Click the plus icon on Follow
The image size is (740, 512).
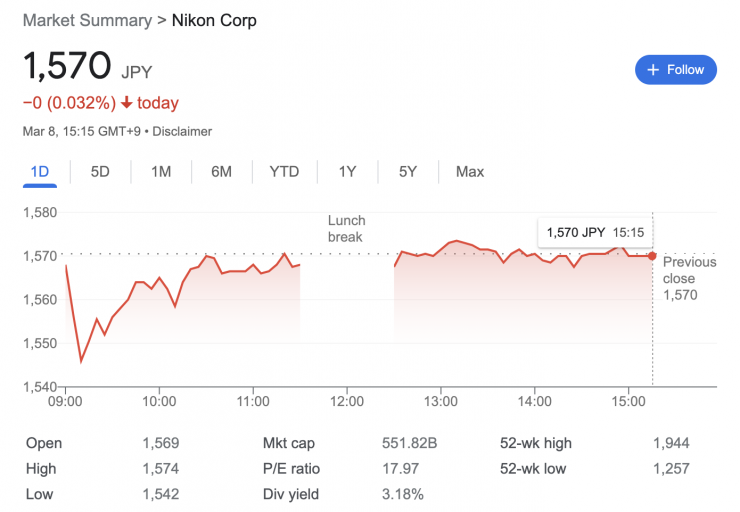[x=653, y=70]
